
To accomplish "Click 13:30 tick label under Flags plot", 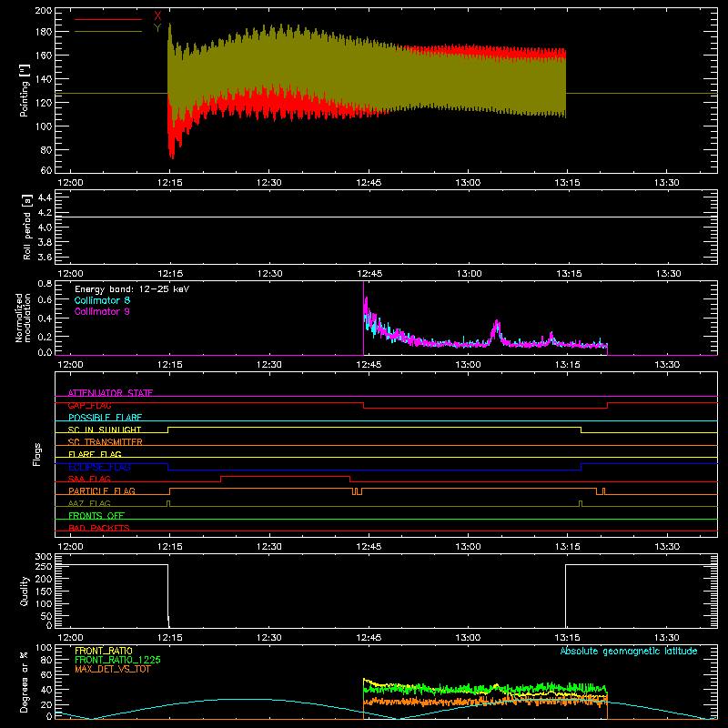I will coord(667,547).
